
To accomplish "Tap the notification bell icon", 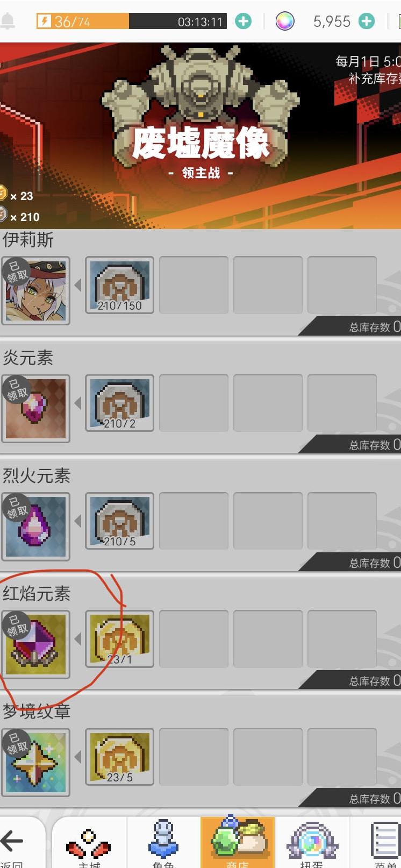I will point(8,22).
